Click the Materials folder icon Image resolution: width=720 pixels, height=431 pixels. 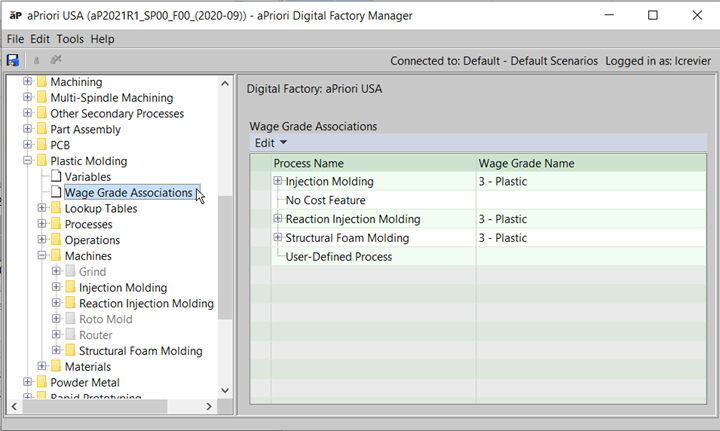click(x=56, y=366)
